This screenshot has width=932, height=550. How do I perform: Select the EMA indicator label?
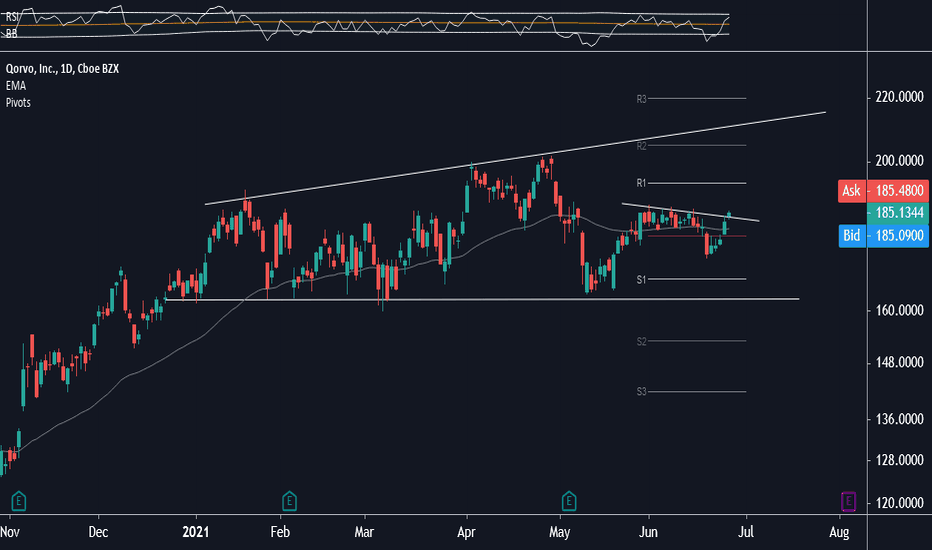click(16, 86)
